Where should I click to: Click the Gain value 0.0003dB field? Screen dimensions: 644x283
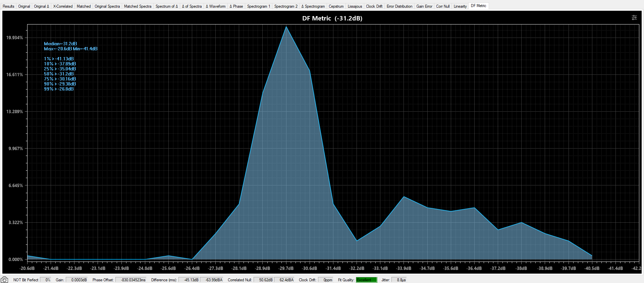click(x=77, y=280)
